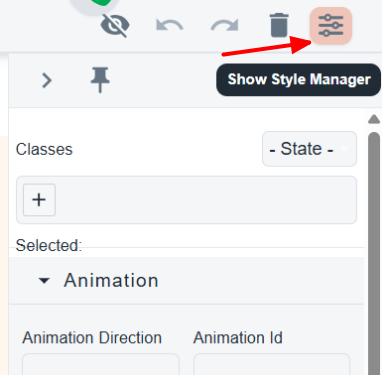Pin the side panel with the pushpin icon
This screenshot has width=385, height=378.
(100, 80)
